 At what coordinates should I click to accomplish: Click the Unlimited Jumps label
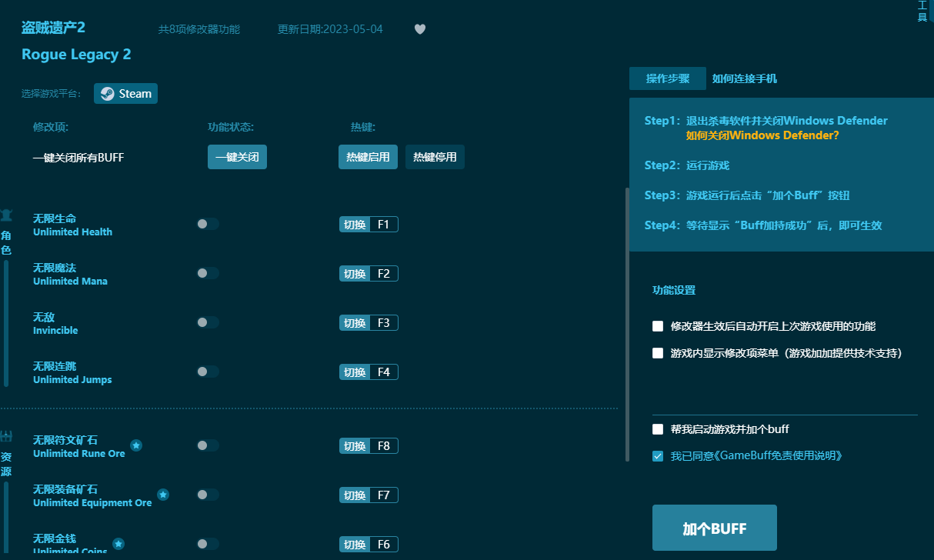coord(72,380)
